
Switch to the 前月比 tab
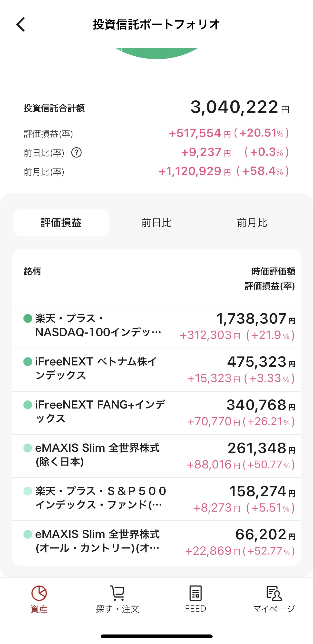[x=252, y=223]
